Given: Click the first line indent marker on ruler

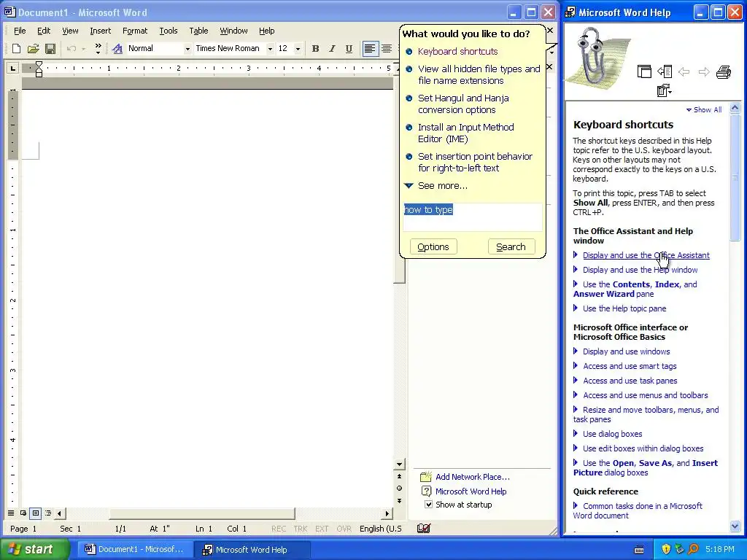Looking at the screenshot, I should pos(39,65).
